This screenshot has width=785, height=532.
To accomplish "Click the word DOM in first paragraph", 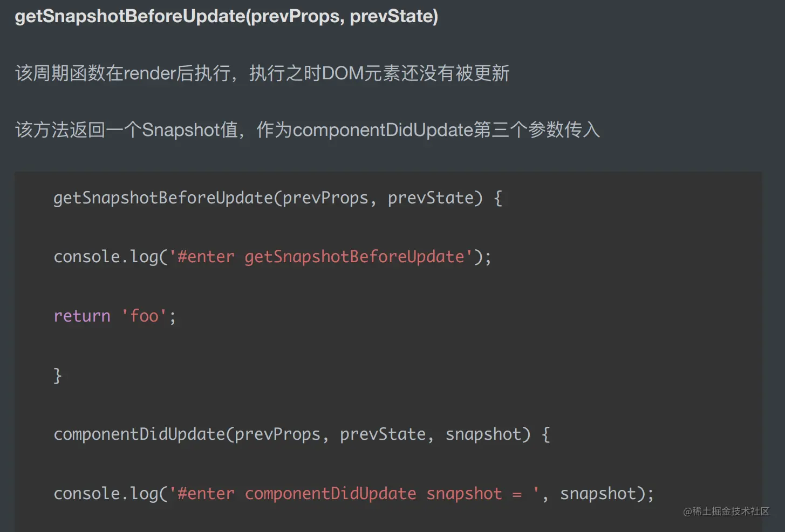I will (343, 73).
